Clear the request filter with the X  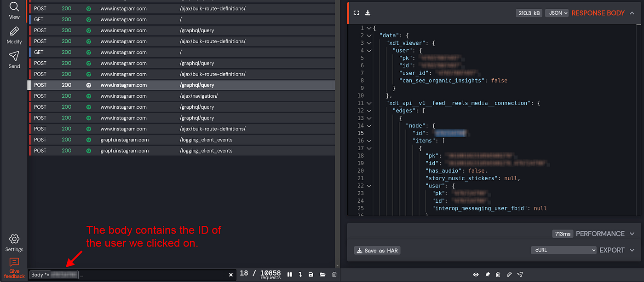coord(231,275)
